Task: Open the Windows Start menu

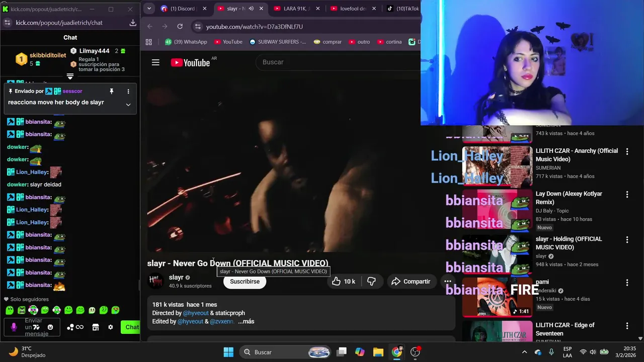Action: (228, 352)
